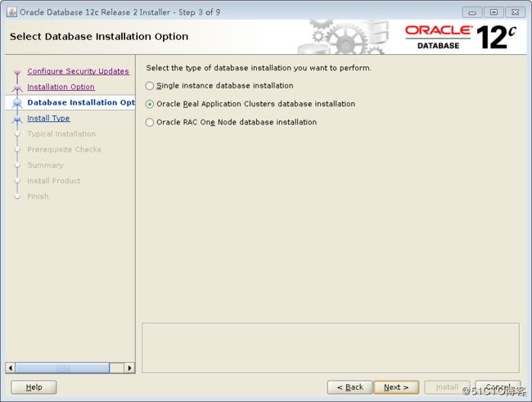Click the Typical Installation step text

coord(61,133)
